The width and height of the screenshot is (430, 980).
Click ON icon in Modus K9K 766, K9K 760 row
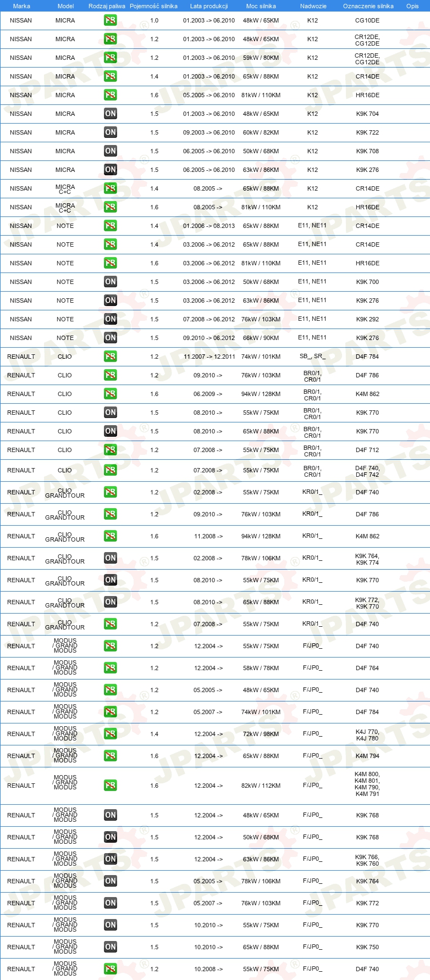point(111,859)
